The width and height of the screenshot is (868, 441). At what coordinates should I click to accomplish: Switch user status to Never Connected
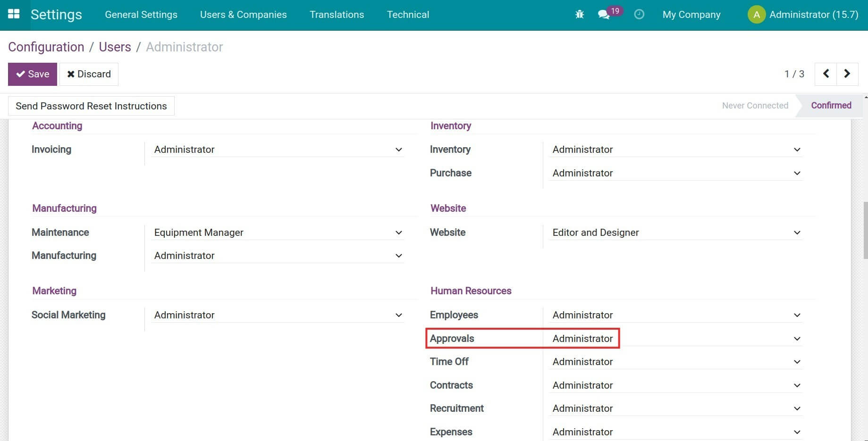(755, 105)
